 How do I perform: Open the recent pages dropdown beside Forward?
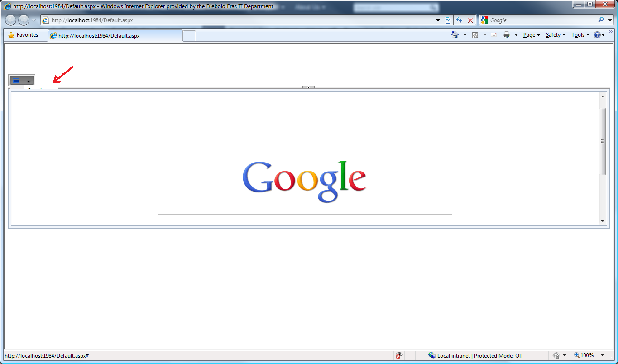point(34,20)
